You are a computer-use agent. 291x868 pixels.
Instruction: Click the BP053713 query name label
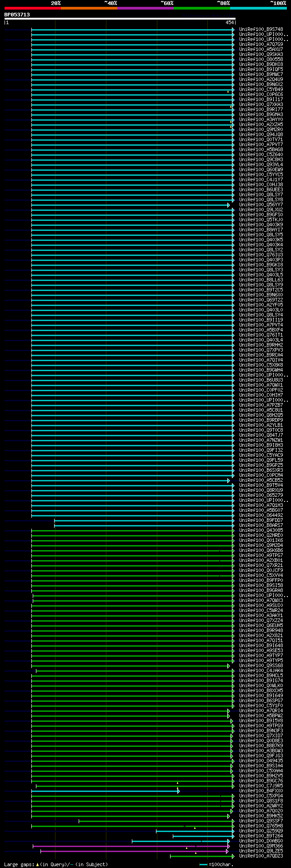pos(17,15)
